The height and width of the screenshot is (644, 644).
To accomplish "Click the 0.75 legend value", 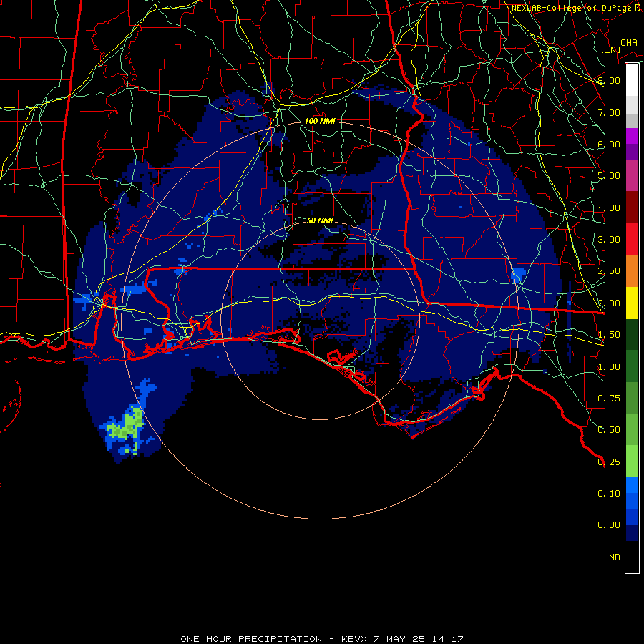I will pyautogui.click(x=609, y=399).
